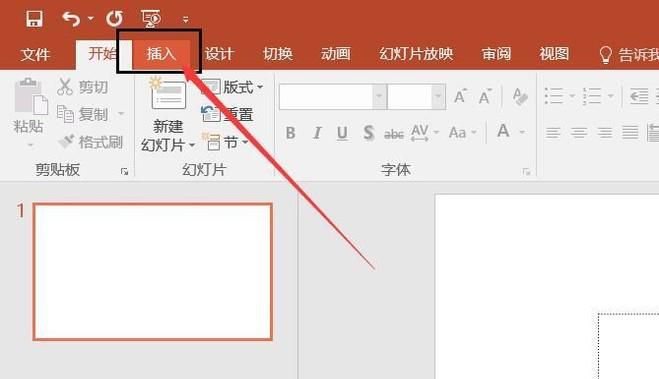
Task: Open the Undo history dropdown arrow
Action: pyautogui.click(x=90, y=19)
